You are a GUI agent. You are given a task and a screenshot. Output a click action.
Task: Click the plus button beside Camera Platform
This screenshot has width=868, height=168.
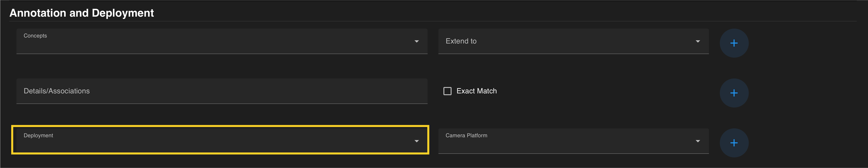click(x=734, y=143)
